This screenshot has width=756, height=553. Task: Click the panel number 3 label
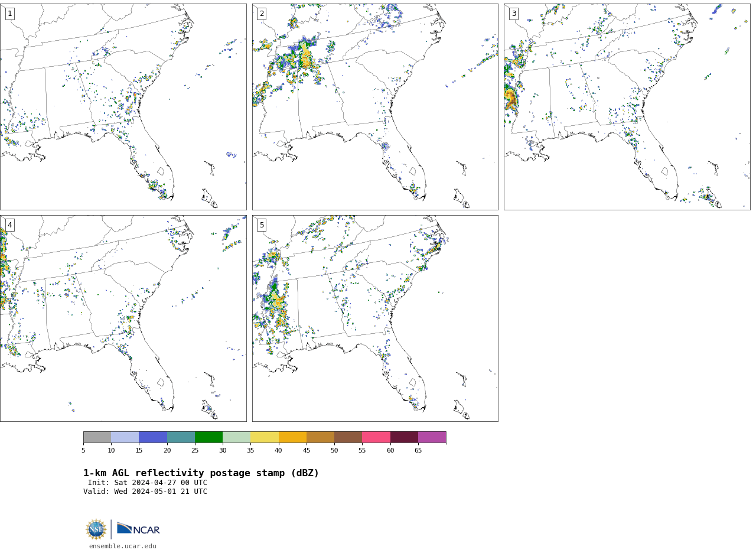click(x=513, y=14)
